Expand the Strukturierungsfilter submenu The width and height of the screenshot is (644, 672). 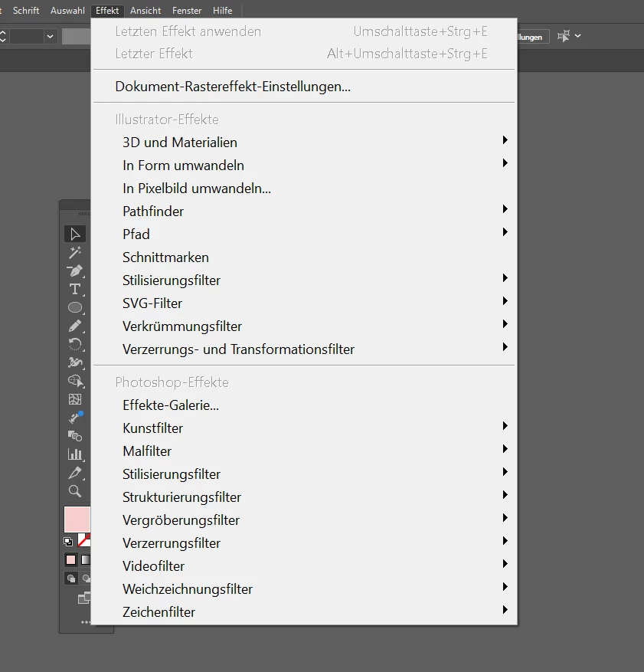(304, 497)
